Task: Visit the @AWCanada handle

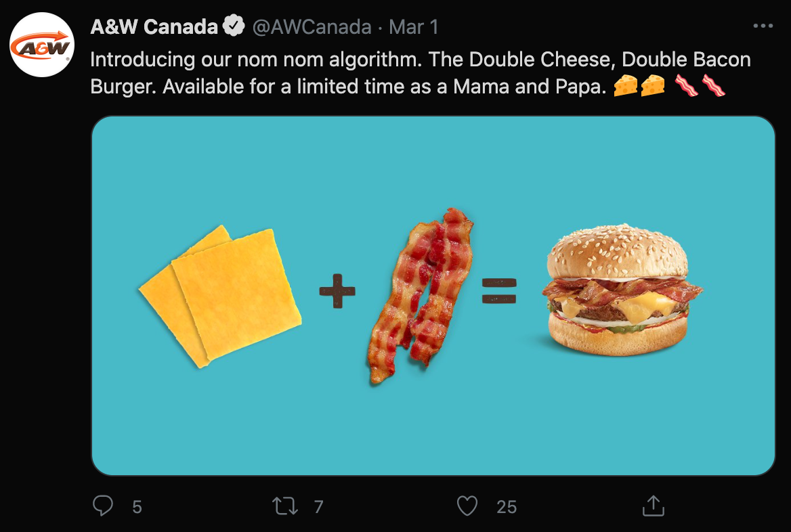Action: click(x=312, y=27)
